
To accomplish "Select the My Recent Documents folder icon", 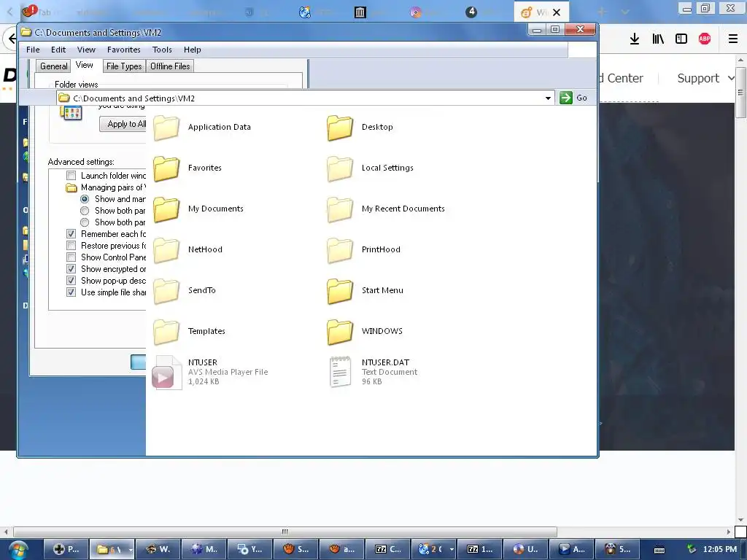I will pos(340,209).
